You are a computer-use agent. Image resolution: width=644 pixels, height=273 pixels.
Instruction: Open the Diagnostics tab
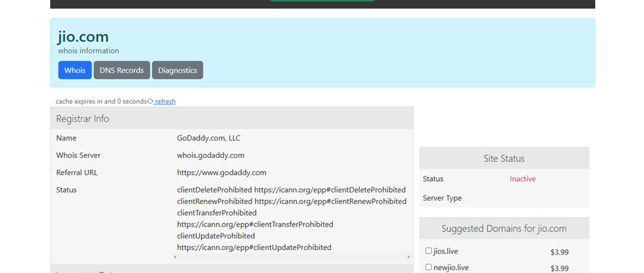tap(178, 70)
